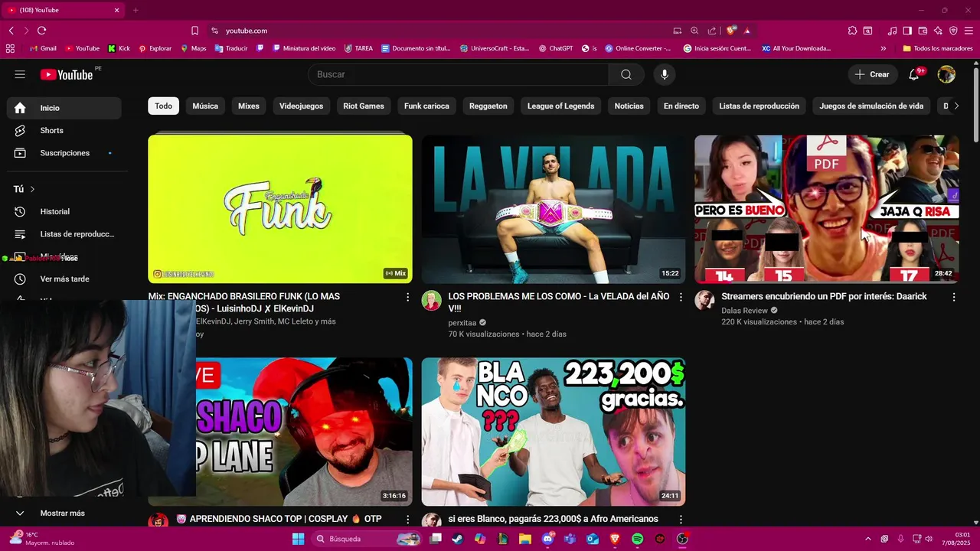Click the YouTube logo
980x551 pixels.
coord(67,74)
